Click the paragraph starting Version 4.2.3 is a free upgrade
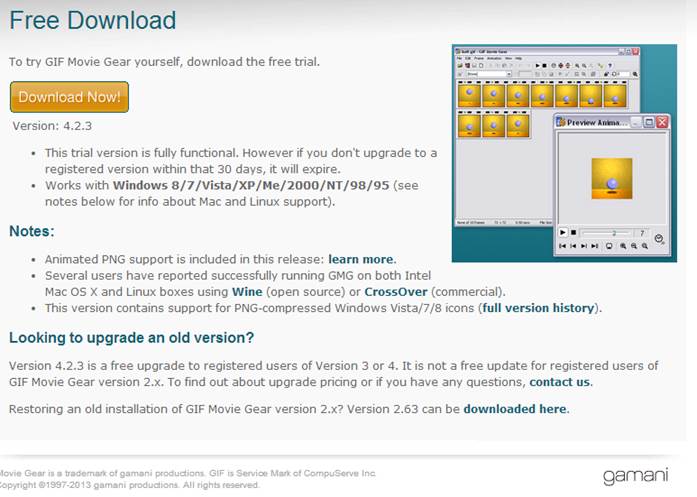The image size is (697, 497). [x=333, y=374]
